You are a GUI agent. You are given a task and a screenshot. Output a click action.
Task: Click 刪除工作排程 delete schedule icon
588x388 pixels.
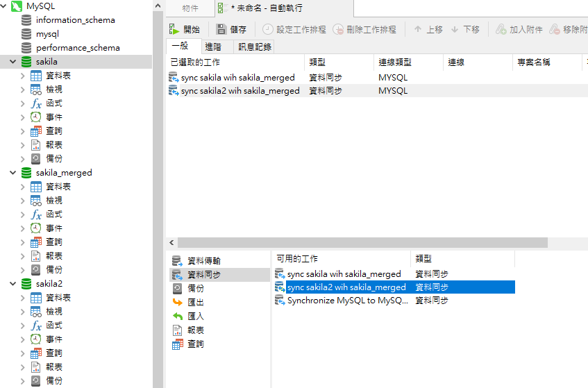click(338, 29)
